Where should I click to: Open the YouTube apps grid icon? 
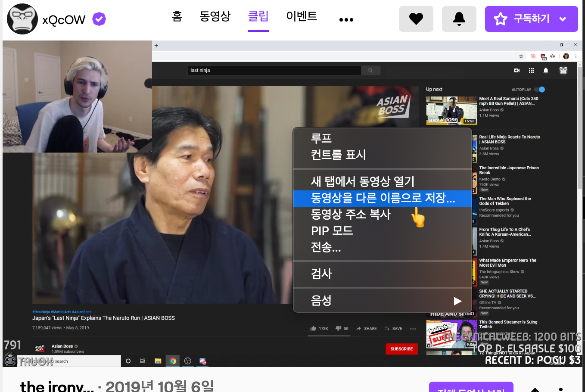pos(531,70)
